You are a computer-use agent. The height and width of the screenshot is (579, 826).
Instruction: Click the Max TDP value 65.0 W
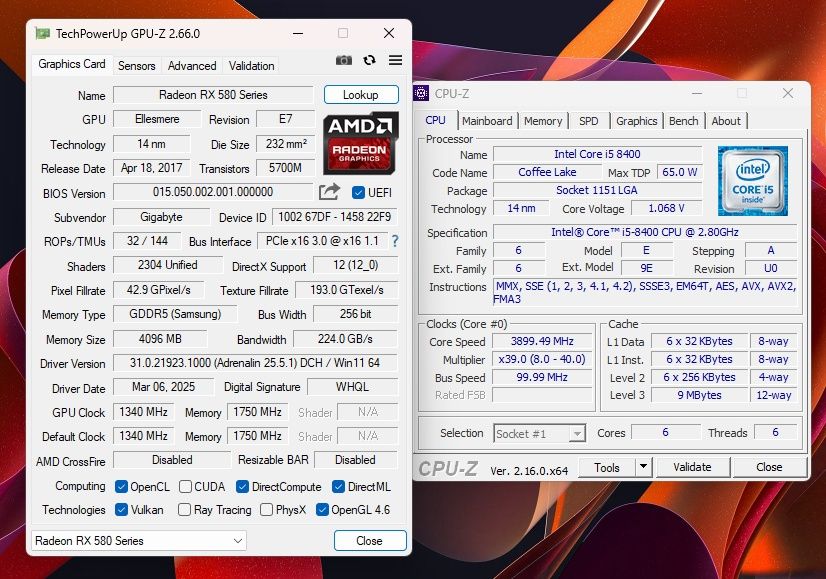click(x=680, y=172)
